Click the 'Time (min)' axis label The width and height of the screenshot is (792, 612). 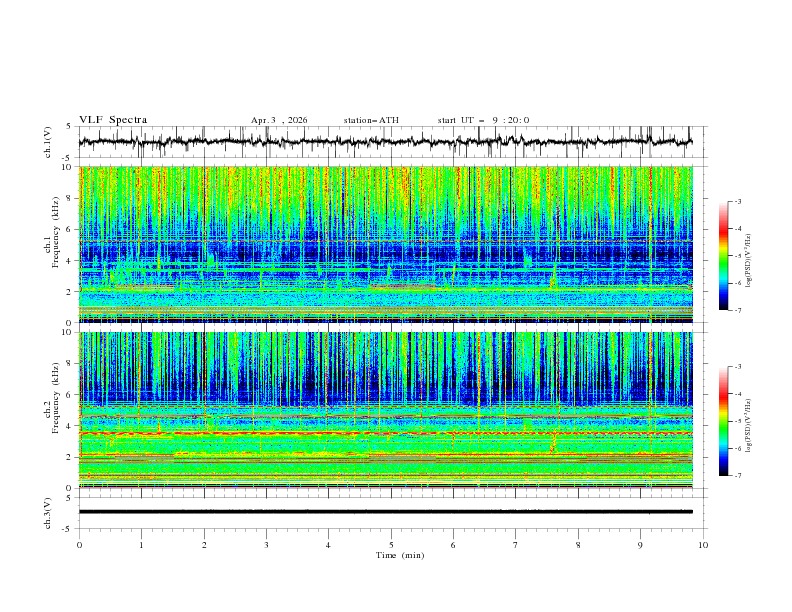tap(400, 555)
